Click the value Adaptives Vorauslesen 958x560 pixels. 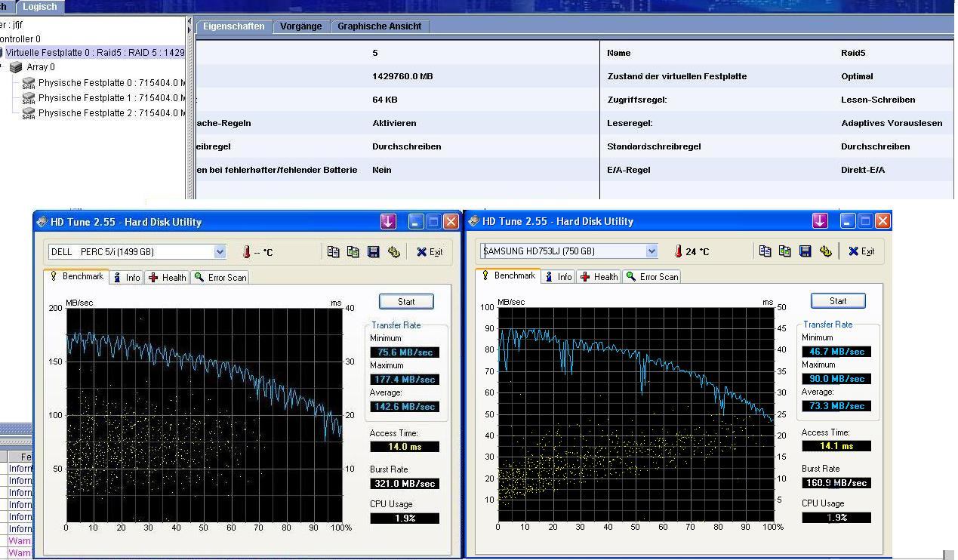(892, 123)
